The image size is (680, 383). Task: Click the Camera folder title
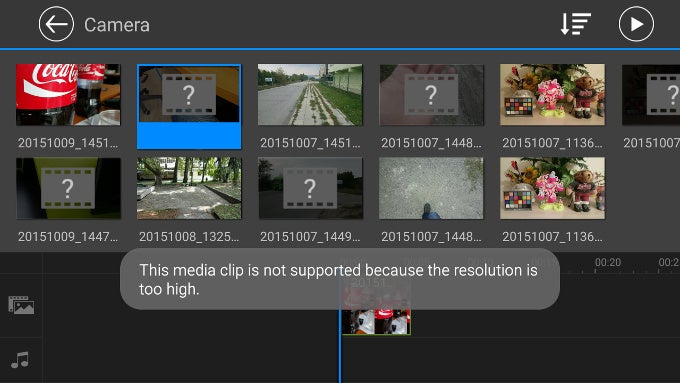[117, 25]
